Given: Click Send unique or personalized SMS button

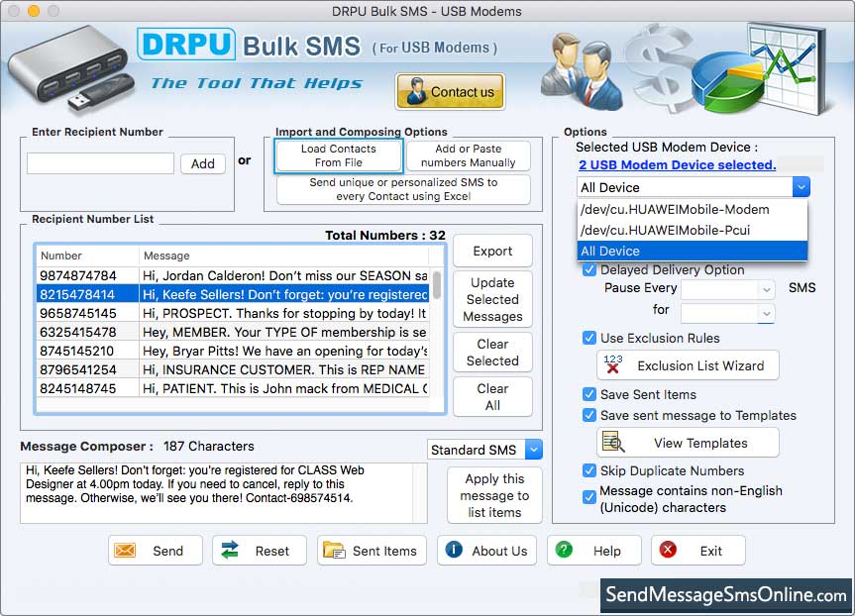Looking at the screenshot, I should click(x=403, y=189).
